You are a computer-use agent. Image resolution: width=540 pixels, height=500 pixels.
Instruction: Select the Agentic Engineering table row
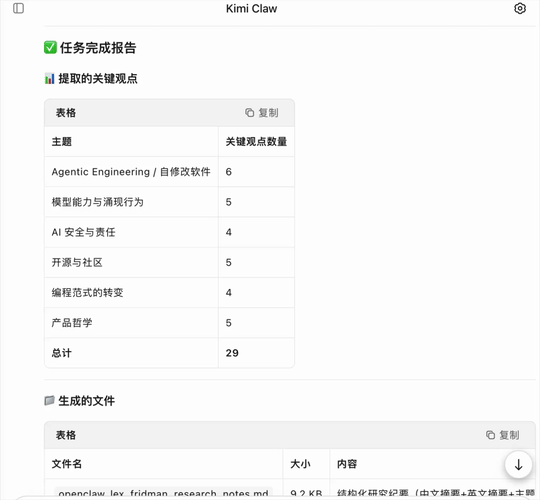tap(169, 171)
